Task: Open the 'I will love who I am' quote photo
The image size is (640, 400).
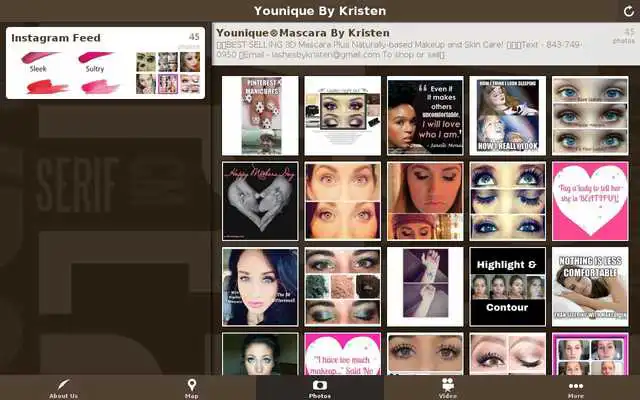Action: 425,116
